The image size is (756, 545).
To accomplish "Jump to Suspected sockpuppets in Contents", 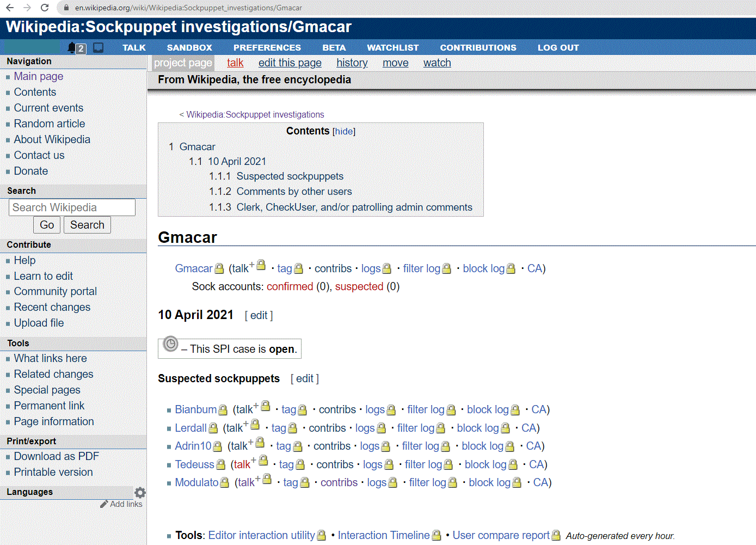I will pos(290,176).
